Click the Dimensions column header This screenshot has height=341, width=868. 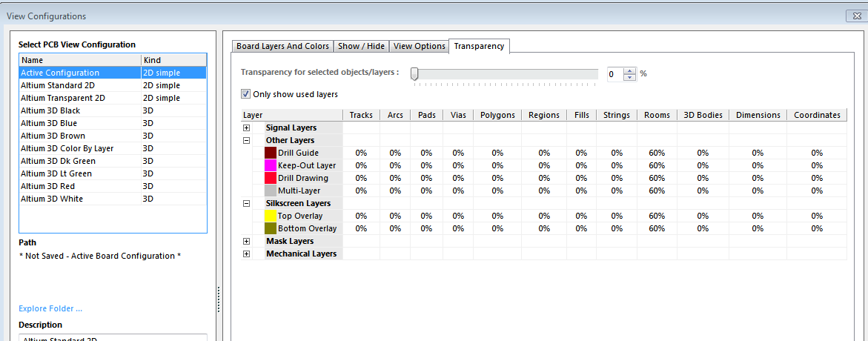tap(758, 115)
